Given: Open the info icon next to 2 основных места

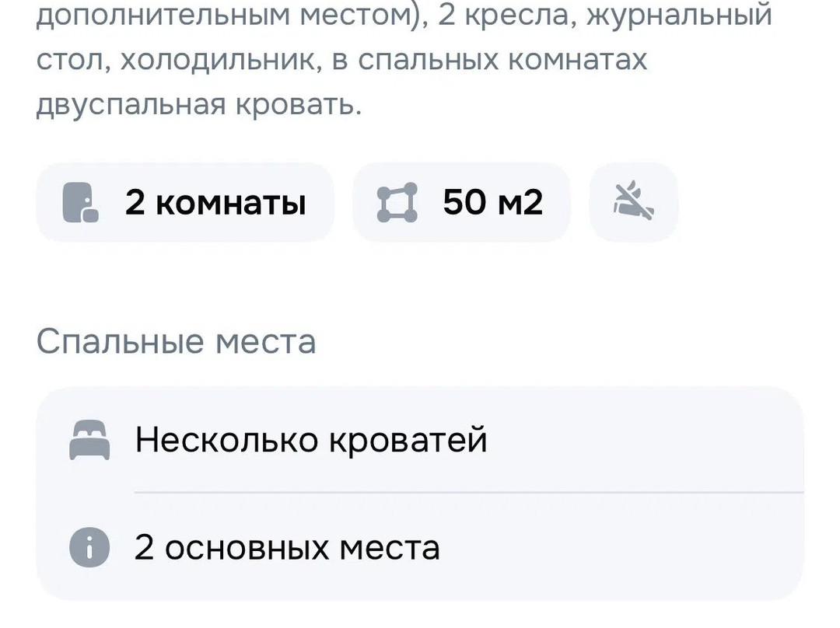Looking at the screenshot, I should (x=89, y=547).
